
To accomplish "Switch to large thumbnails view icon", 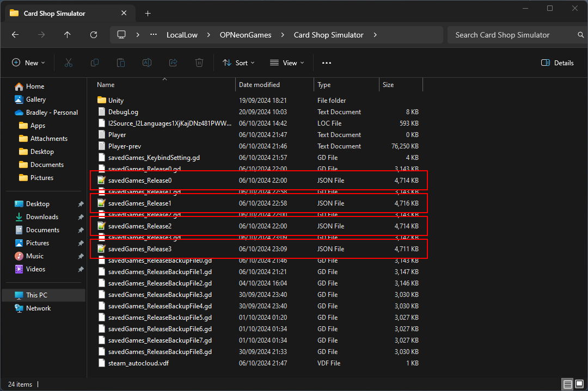I will (x=579, y=384).
